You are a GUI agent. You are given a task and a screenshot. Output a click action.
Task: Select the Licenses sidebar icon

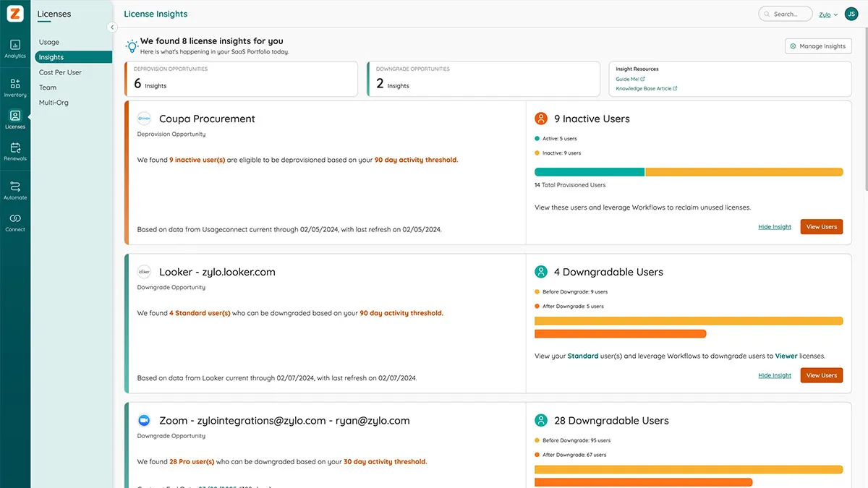click(15, 119)
